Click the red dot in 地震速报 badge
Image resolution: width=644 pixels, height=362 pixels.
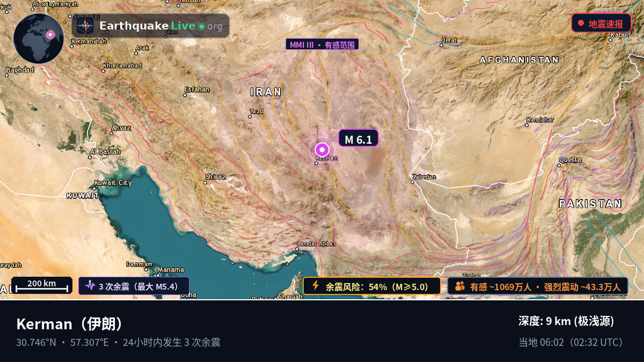[581, 24]
